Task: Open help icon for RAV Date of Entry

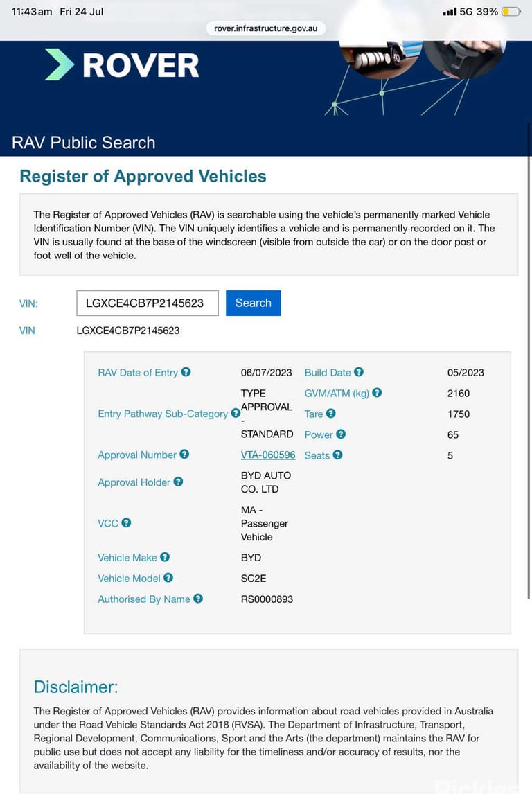Action: click(186, 372)
